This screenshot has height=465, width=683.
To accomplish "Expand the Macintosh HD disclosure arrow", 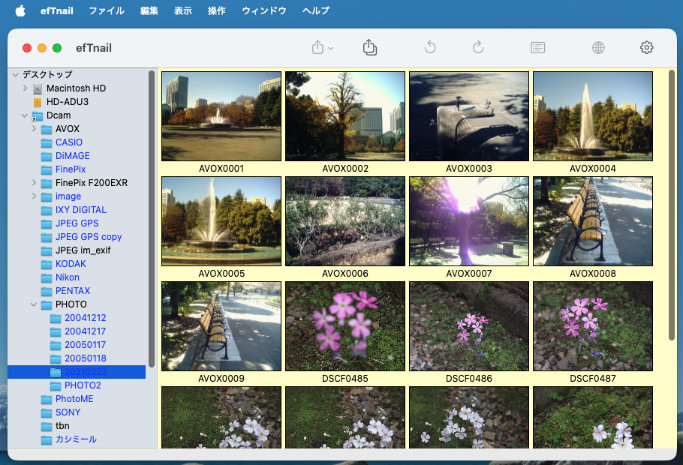I will (24, 89).
